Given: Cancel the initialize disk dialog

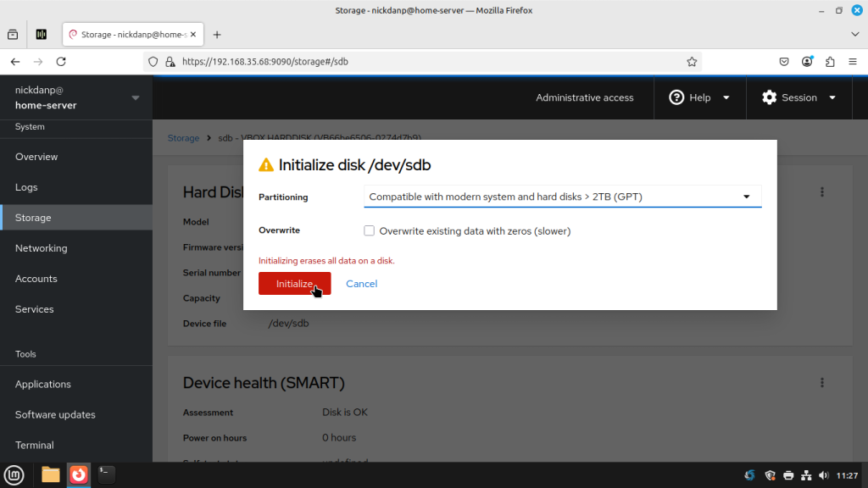Looking at the screenshot, I should [x=361, y=284].
